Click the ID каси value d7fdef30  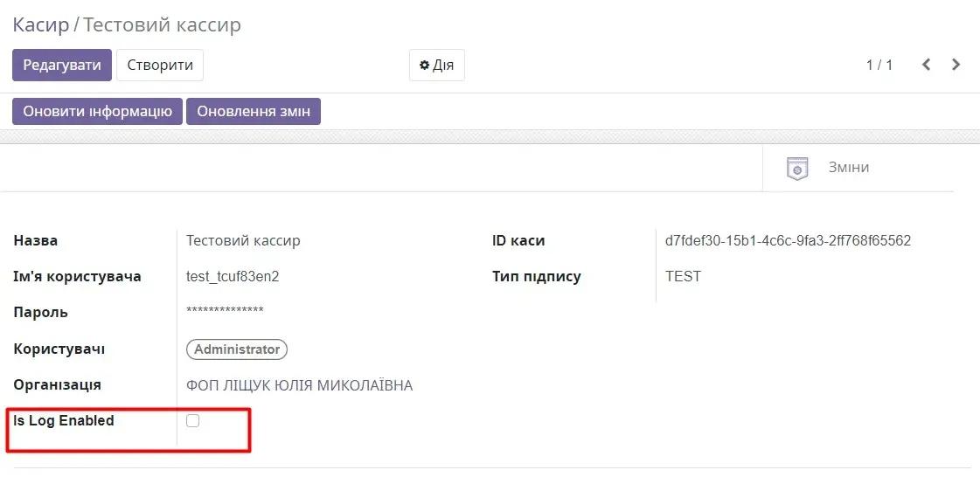pos(788,240)
